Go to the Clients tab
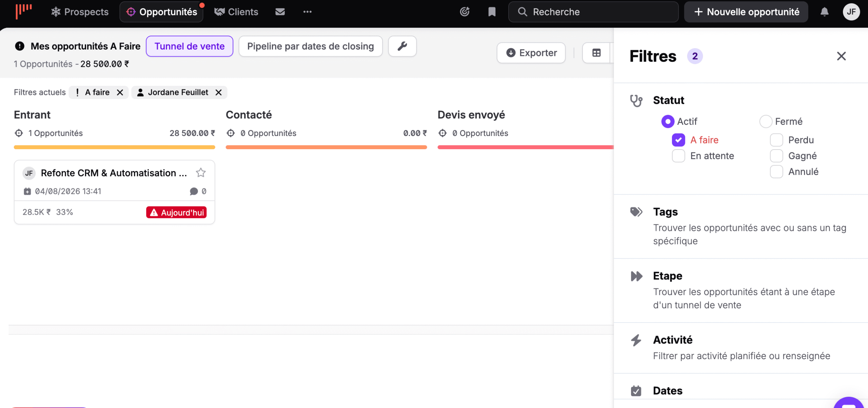This screenshot has height=408, width=868. (x=236, y=12)
